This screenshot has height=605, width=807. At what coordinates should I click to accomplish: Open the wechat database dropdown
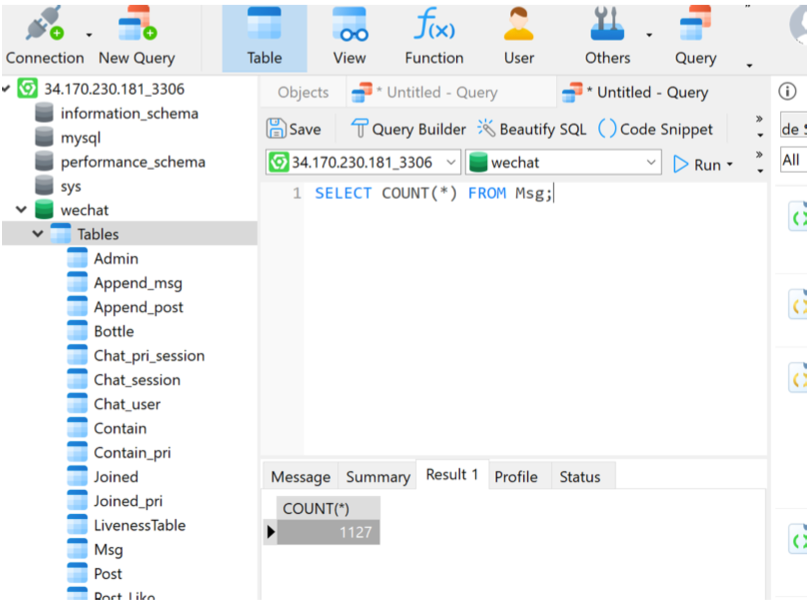coord(651,162)
